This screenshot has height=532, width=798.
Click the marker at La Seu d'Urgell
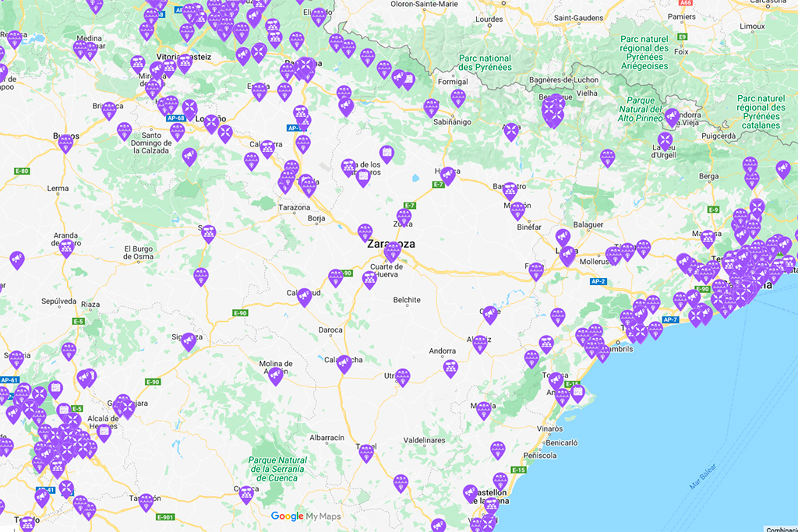[666, 142]
